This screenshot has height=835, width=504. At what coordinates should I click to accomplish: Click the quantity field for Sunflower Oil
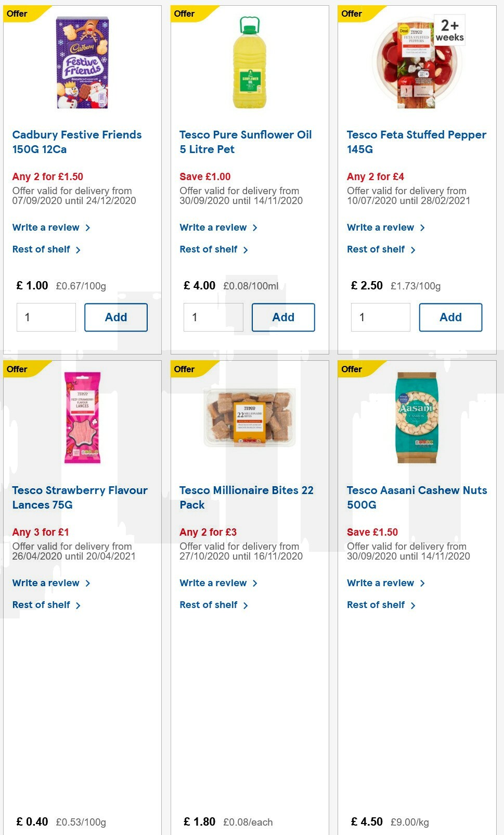[213, 317]
